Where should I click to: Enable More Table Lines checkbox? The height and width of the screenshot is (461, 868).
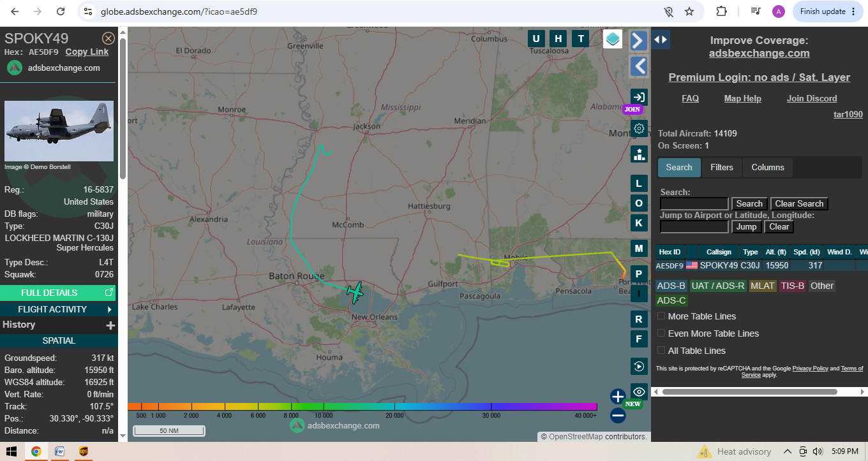(662, 316)
